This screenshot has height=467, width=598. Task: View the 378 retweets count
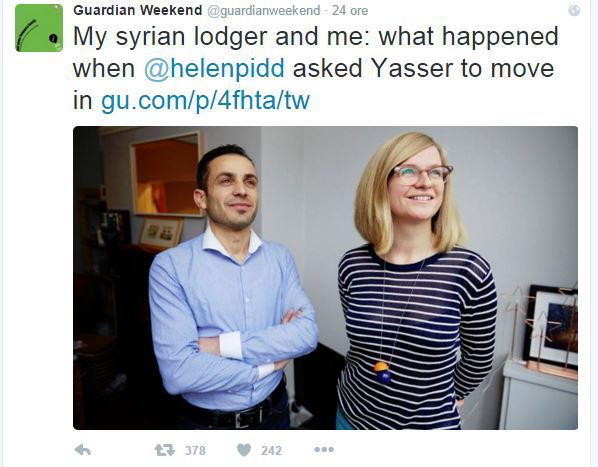click(195, 451)
